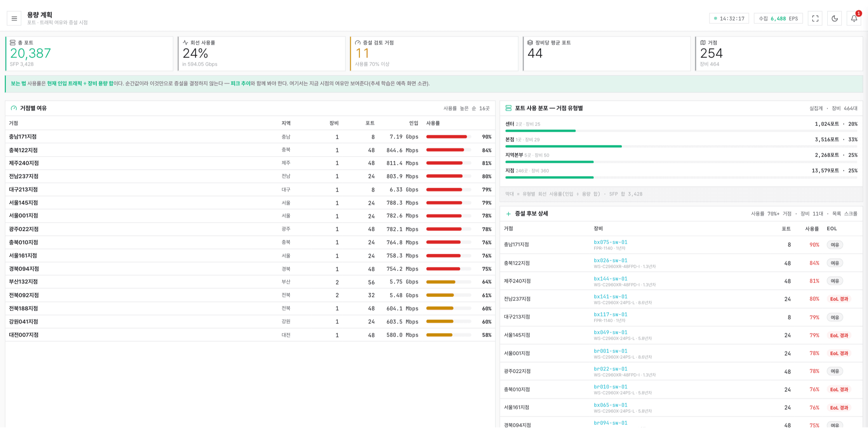
Task: Click server icon beside 포트 사용 분포 title
Action: [508, 108]
